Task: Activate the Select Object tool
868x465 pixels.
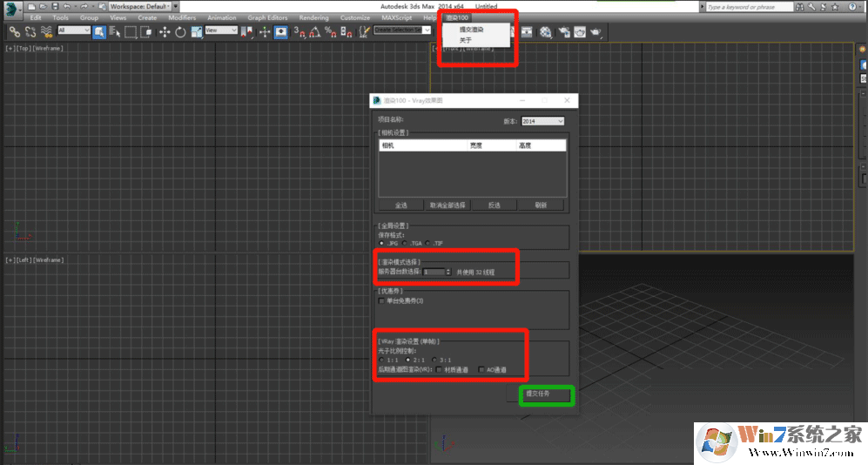Action: [x=99, y=32]
